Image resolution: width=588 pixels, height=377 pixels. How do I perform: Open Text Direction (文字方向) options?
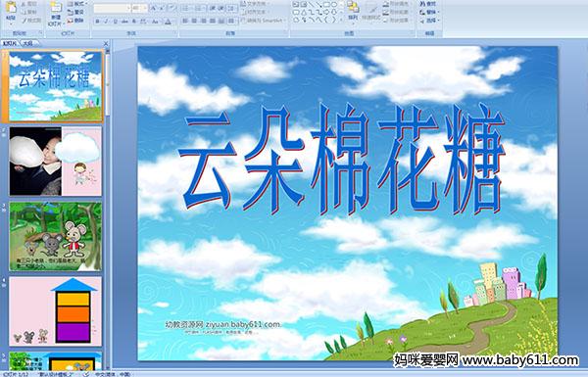(256, 4)
